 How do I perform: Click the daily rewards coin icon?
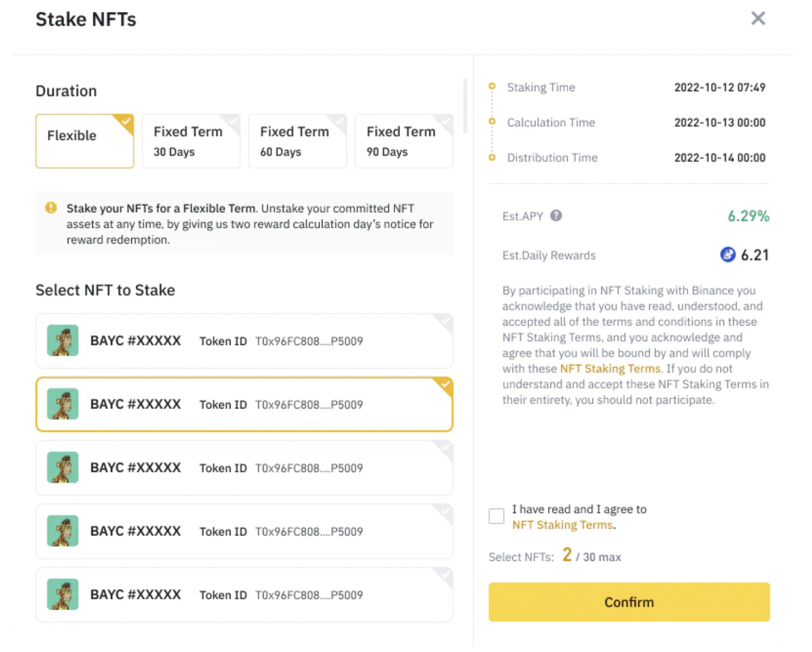[x=727, y=254]
